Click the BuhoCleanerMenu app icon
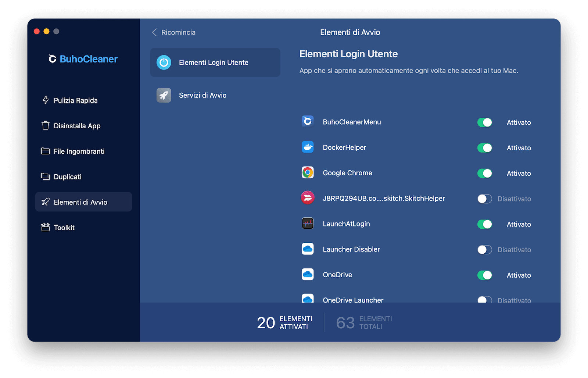The width and height of the screenshot is (588, 378). [308, 122]
